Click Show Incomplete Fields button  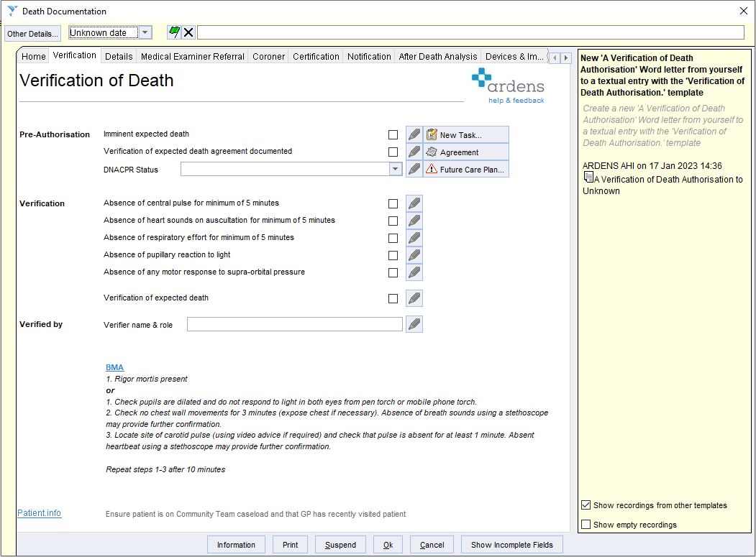point(511,545)
